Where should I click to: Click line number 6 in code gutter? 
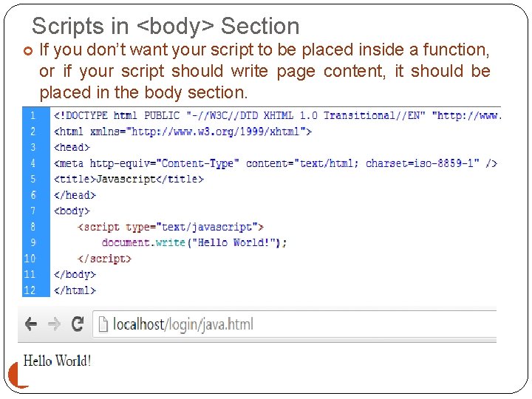(33, 195)
